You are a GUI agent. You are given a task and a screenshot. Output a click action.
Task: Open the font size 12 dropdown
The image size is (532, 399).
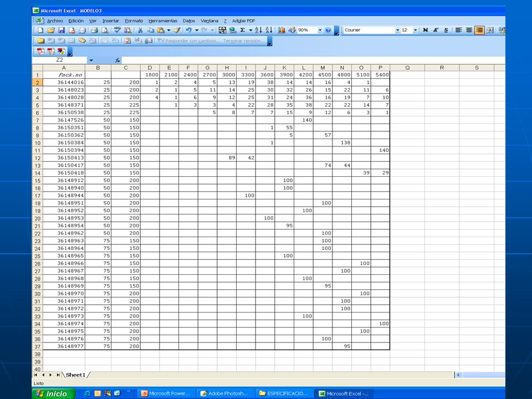click(x=415, y=30)
